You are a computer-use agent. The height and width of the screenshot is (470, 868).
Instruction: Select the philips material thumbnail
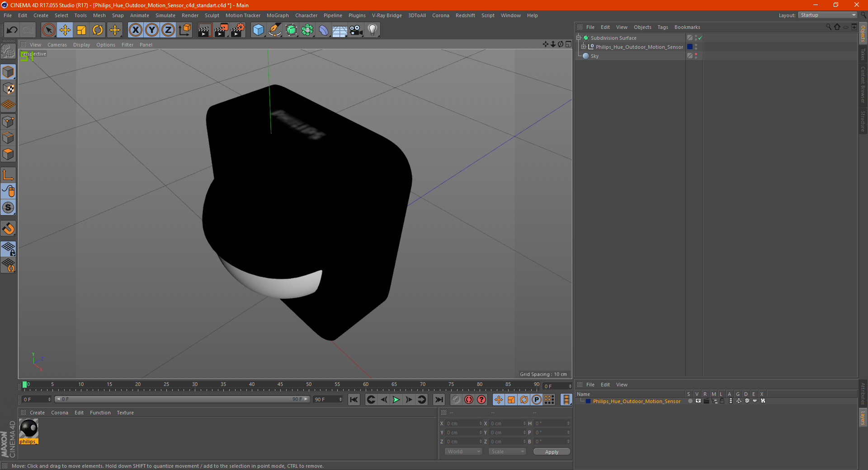[28, 428]
